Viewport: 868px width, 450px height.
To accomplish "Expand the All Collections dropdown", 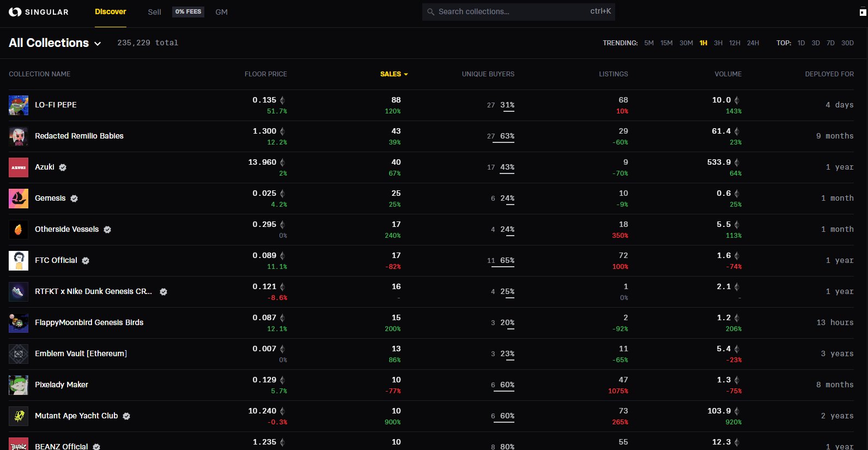I will click(98, 44).
